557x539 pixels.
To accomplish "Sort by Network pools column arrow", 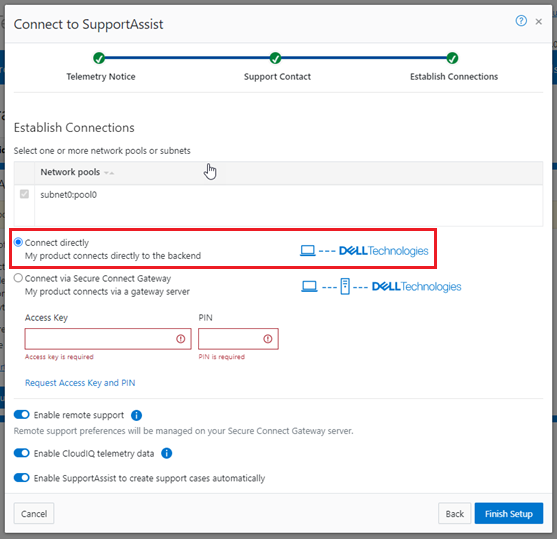I will tap(109, 173).
